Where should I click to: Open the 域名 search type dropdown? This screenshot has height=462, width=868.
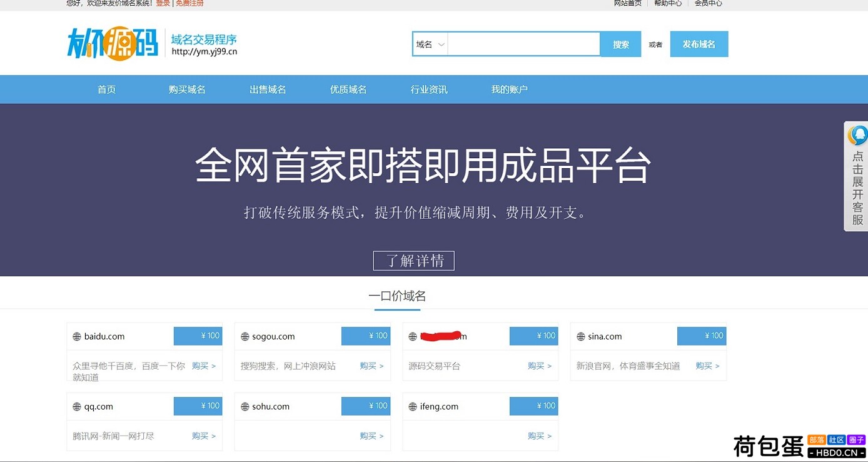(430, 44)
